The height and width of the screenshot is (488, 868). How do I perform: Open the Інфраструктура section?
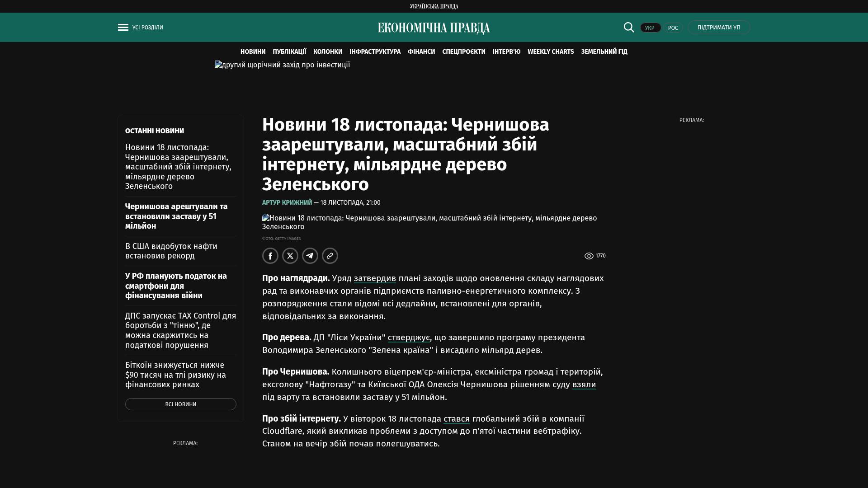click(x=375, y=52)
